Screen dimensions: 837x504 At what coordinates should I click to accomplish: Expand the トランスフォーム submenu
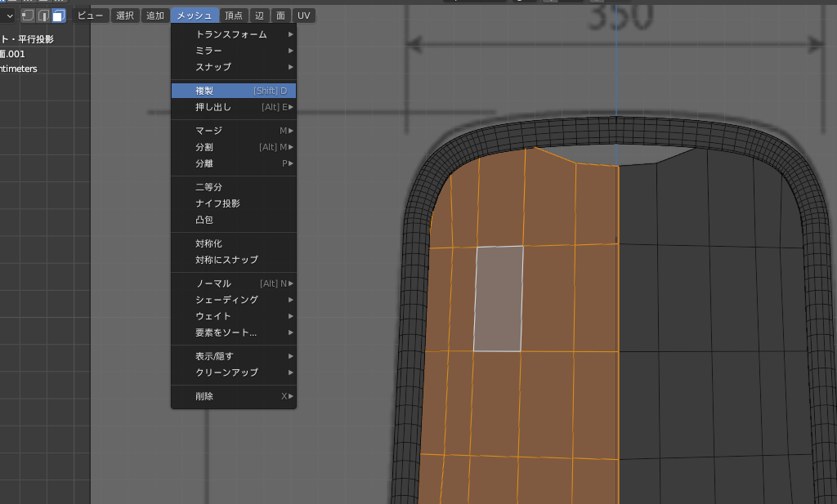tap(234, 34)
